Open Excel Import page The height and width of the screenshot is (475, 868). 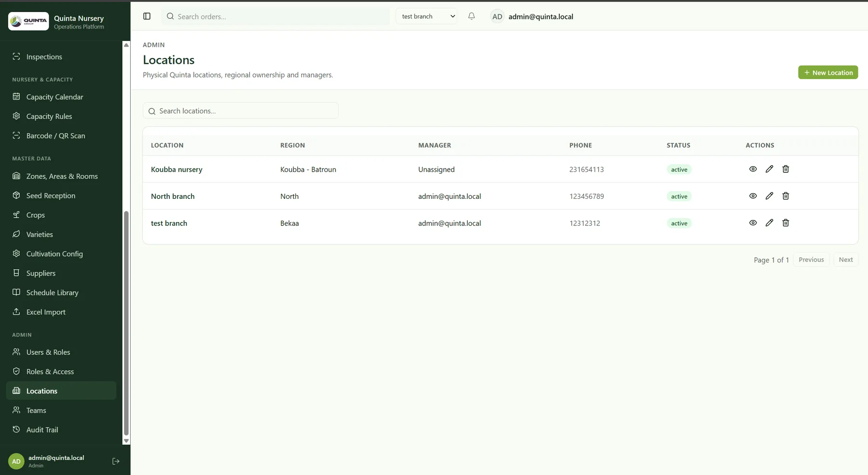(x=61, y=312)
